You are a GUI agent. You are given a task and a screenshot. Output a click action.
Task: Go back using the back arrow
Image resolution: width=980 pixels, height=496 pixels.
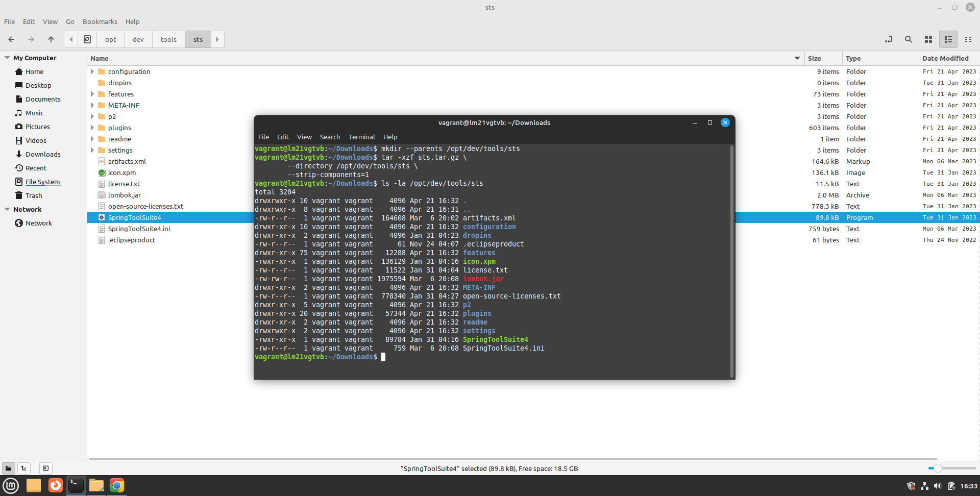click(11, 39)
